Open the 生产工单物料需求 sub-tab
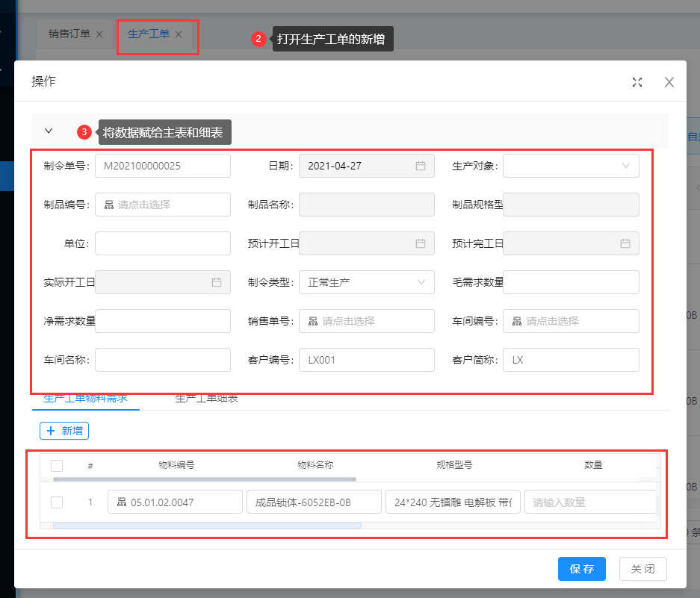This screenshot has width=700, height=598. coord(86,399)
